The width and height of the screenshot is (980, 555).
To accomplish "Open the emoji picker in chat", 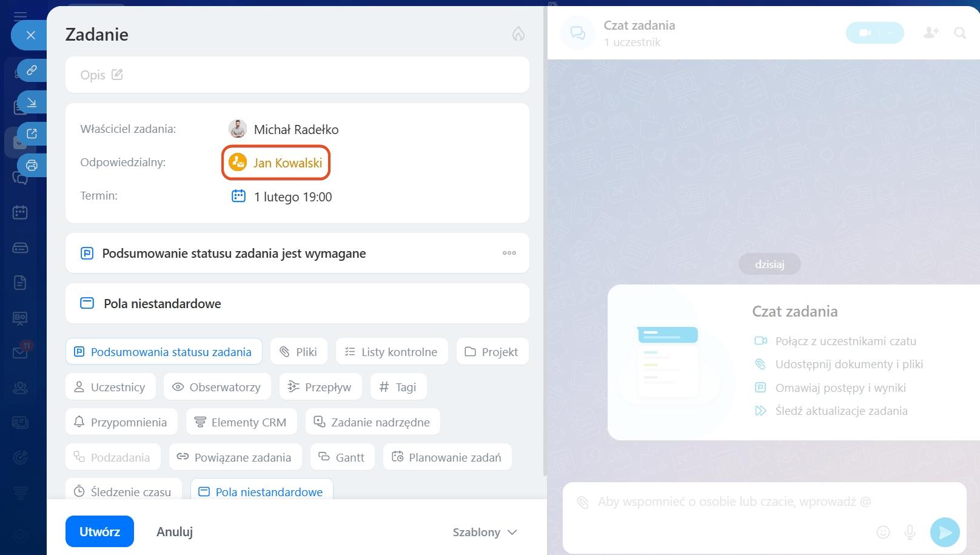I will pos(883,532).
